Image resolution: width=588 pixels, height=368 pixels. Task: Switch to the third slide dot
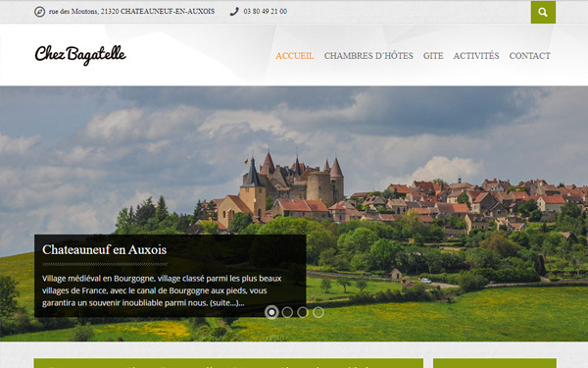point(303,312)
